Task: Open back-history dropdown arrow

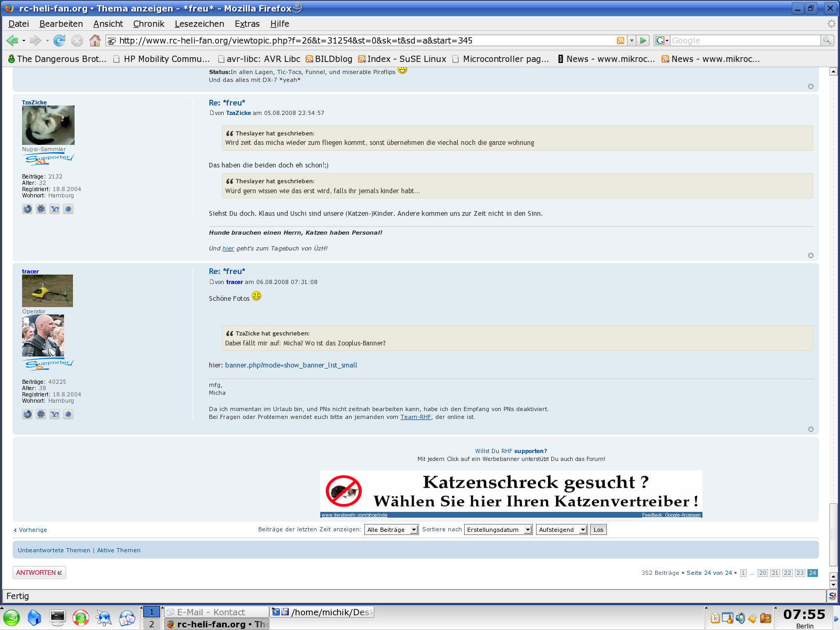Action: click(24, 40)
